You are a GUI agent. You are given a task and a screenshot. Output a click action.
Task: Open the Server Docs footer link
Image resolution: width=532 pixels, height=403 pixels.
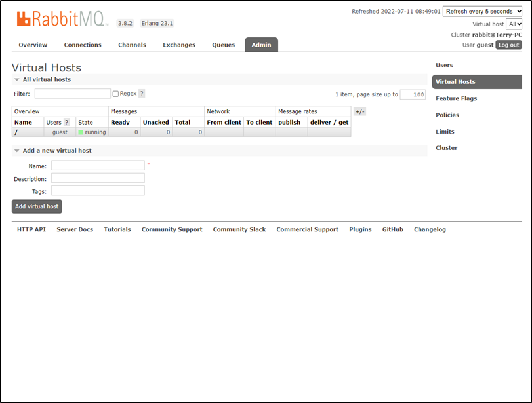click(x=75, y=229)
